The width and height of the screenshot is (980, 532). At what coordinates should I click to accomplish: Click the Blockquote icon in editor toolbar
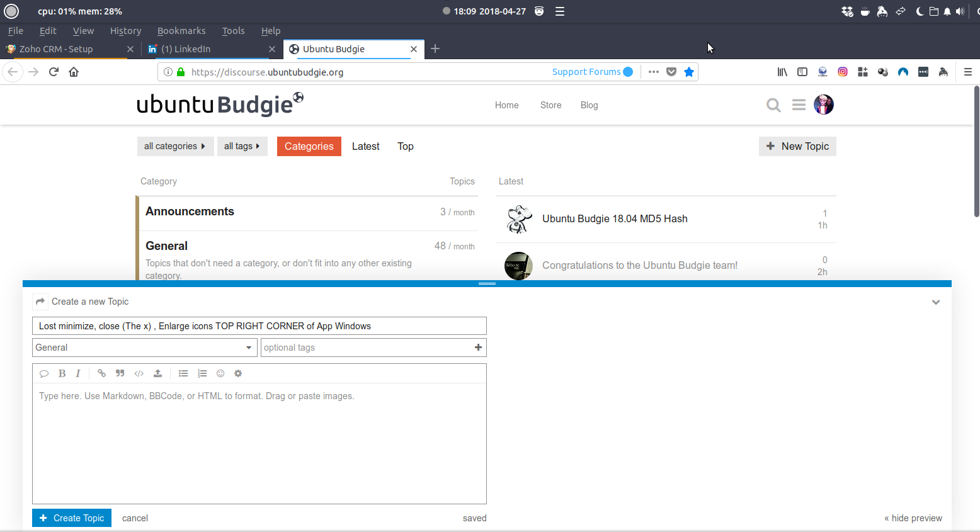pos(120,373)
